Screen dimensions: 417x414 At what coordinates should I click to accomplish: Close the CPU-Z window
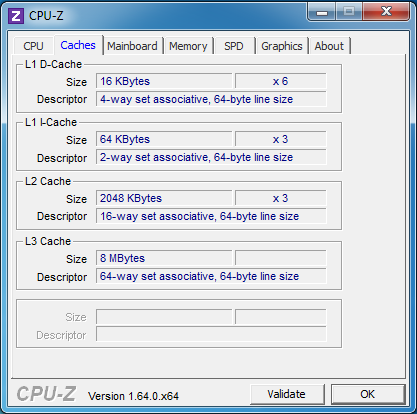coord(386,12)
